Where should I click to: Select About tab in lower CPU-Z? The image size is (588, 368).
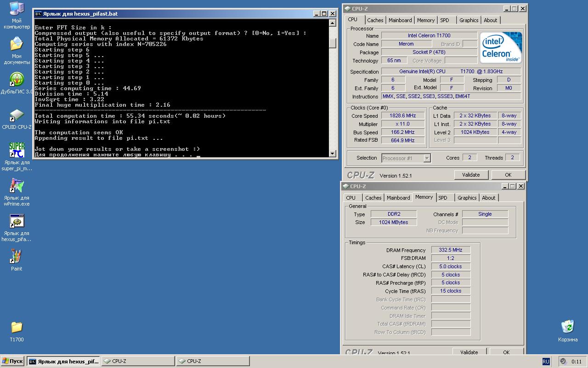point(489,198)
